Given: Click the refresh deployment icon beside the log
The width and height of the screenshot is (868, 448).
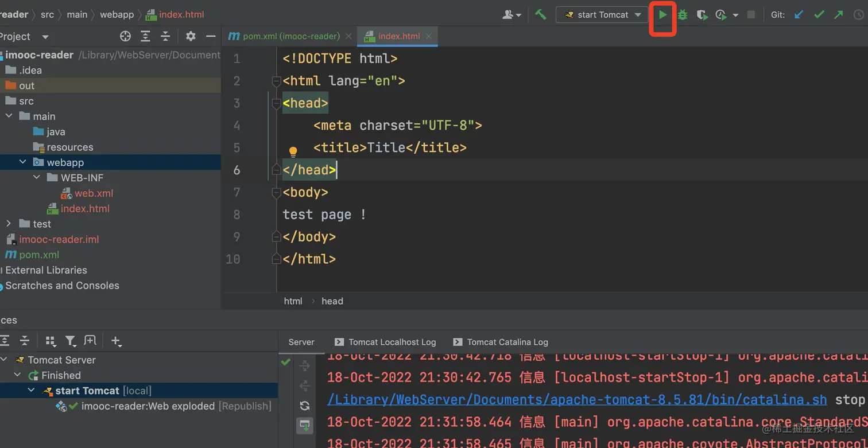Looking at the screenshot, I should point(305,406).
